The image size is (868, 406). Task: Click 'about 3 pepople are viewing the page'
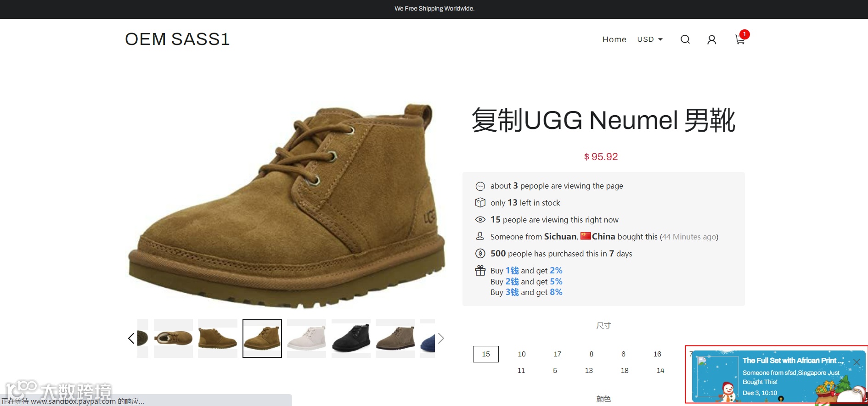(557, 186)
